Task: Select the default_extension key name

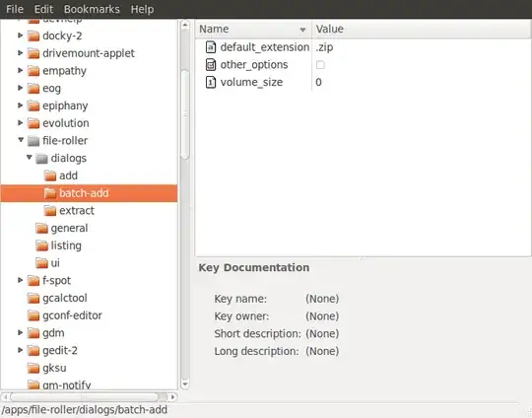Action: pos(265,47)
